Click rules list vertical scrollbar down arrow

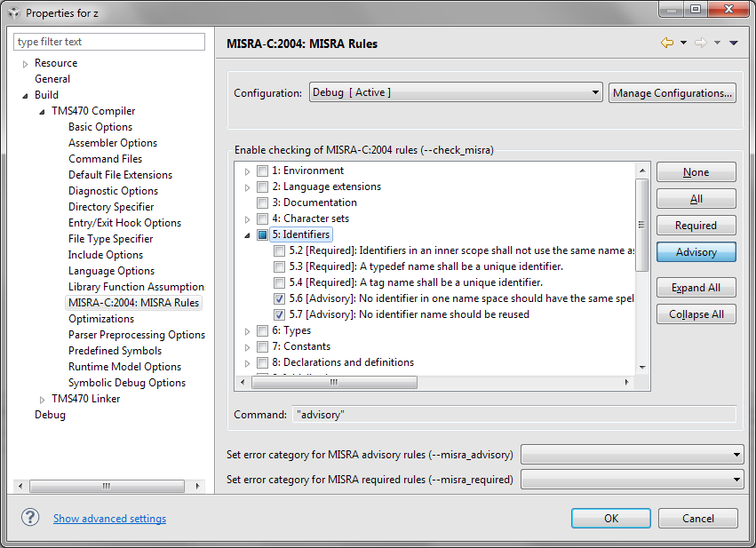[x=642, y=368]
